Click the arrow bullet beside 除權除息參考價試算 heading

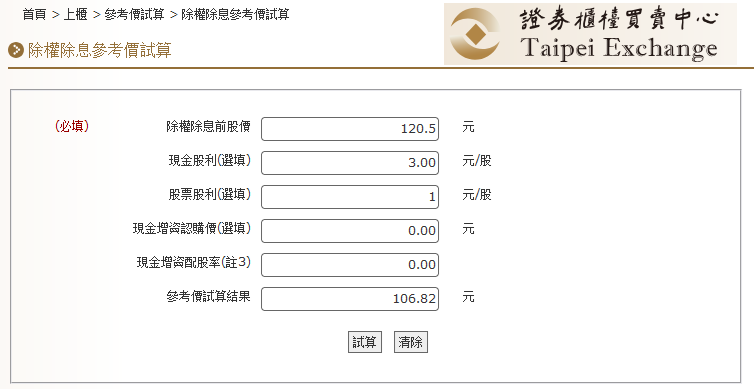[16, 50]
